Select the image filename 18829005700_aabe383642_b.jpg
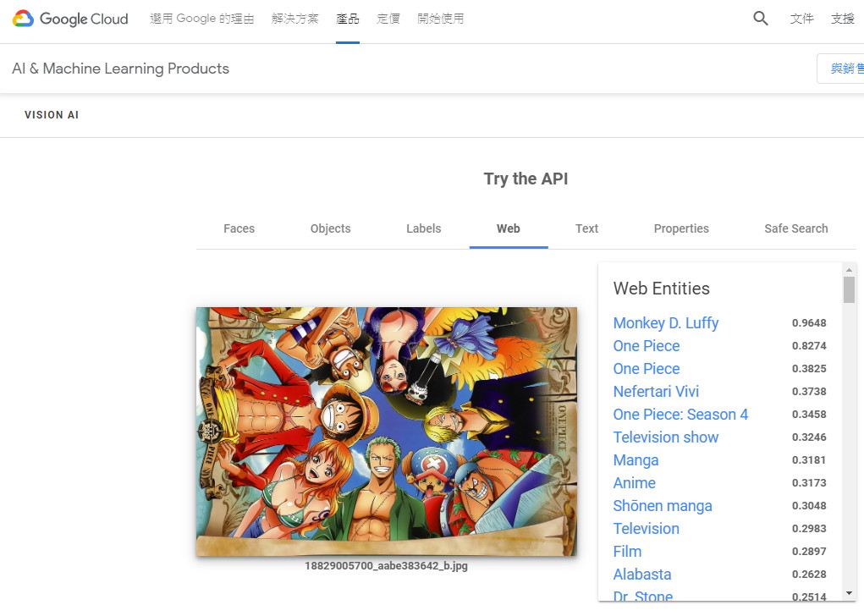This screenshot has height=616, width=864. [386, 566]
